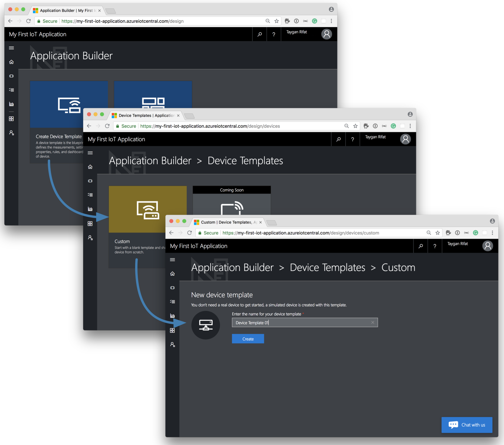
Task: Click the device template name input field
Action: pyautogui.click(x=305, y=322)
